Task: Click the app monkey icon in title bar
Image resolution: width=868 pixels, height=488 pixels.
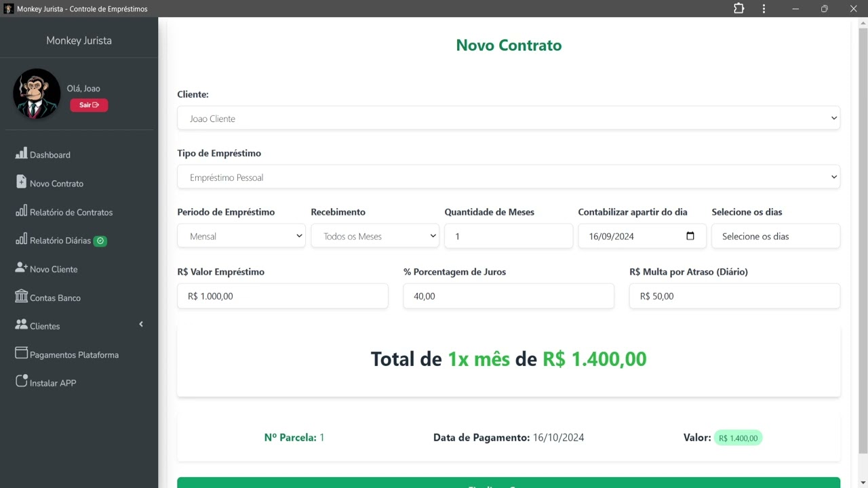Action: pos(9,9)
